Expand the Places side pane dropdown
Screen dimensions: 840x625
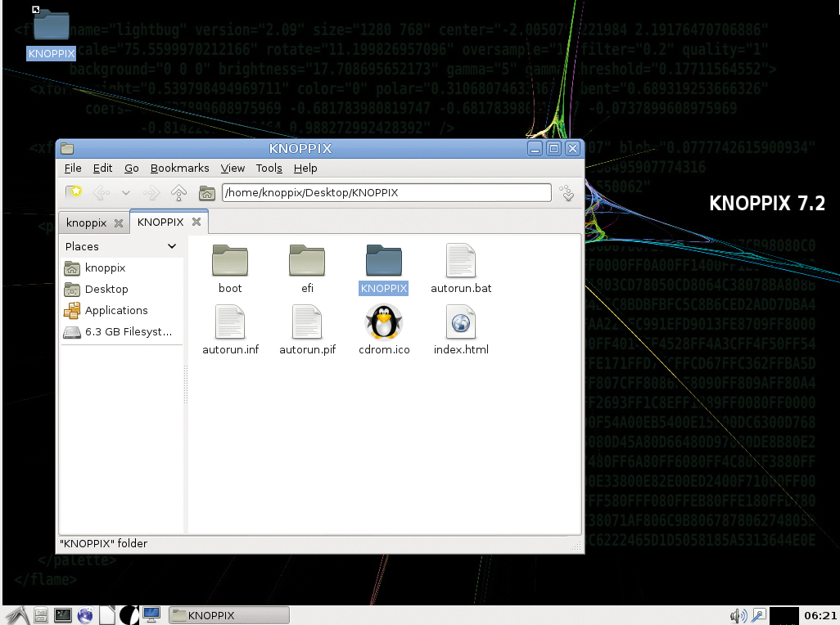pyautogui.click(x=172, y=246)
